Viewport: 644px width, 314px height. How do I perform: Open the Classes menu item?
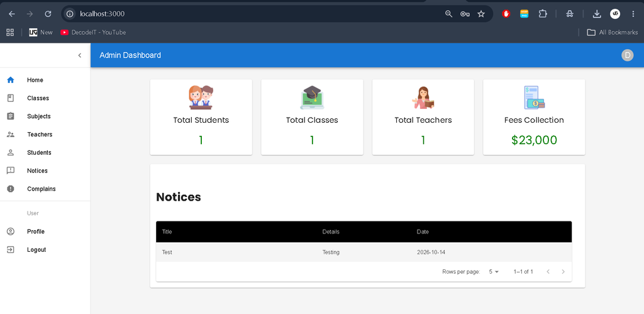coord(45,98)
